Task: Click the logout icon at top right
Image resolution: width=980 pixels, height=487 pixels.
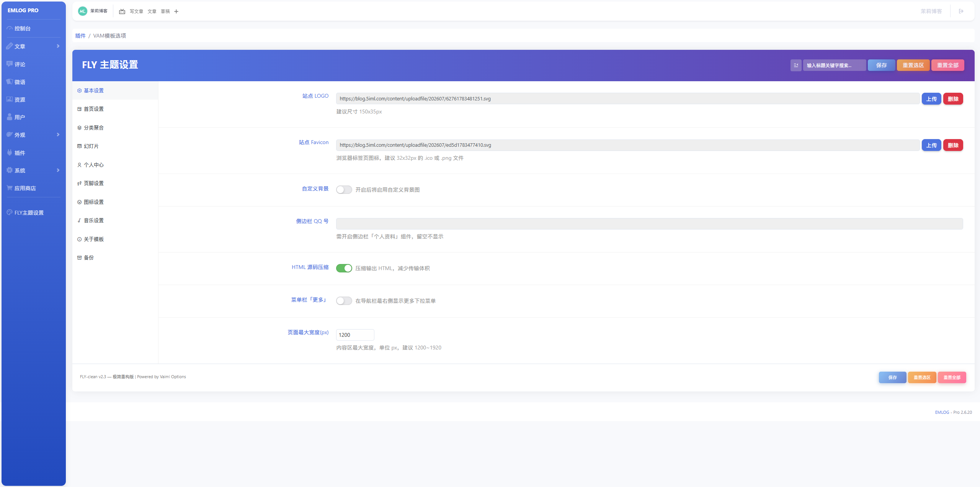Action: pyautogui.click(x=961, y=11)
